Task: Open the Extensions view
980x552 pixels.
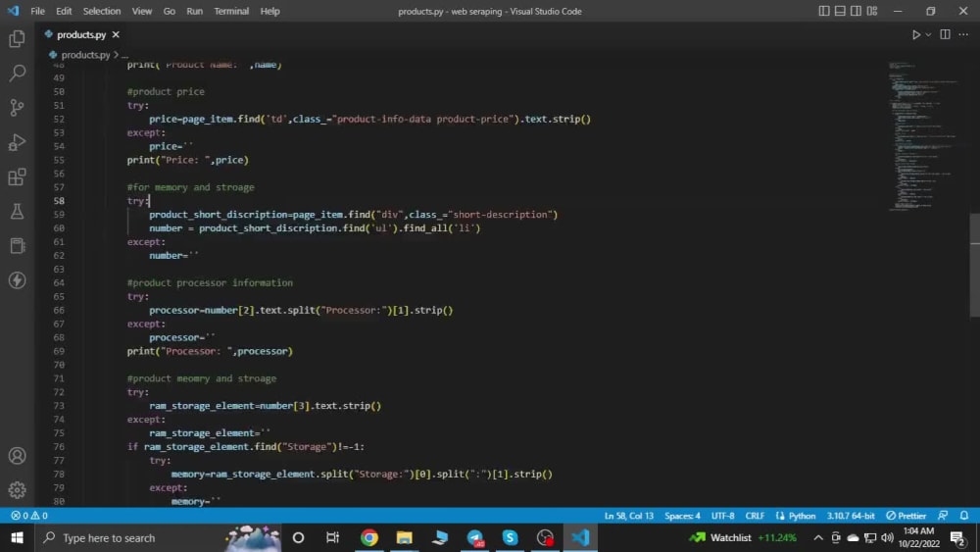Action: [17, 176]
